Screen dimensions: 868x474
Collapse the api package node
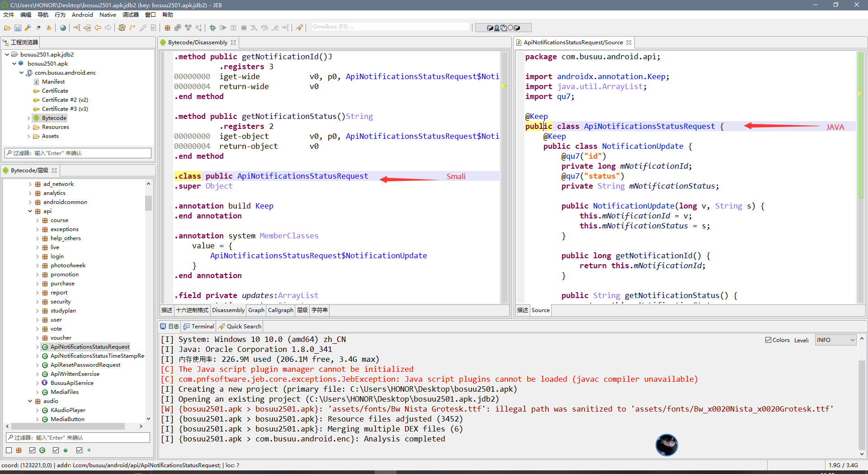(x=30, y=211)
